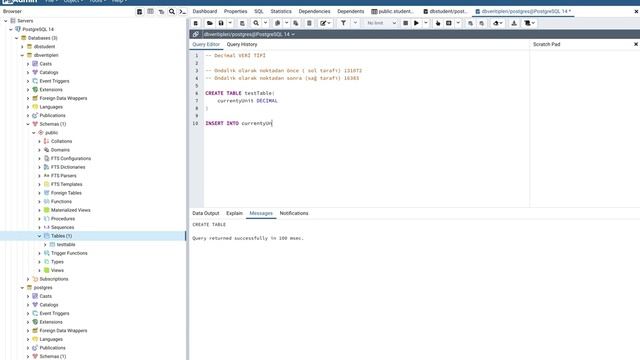Collapse the Tables (1) node

pyautogui.click(x=40, y=236)
